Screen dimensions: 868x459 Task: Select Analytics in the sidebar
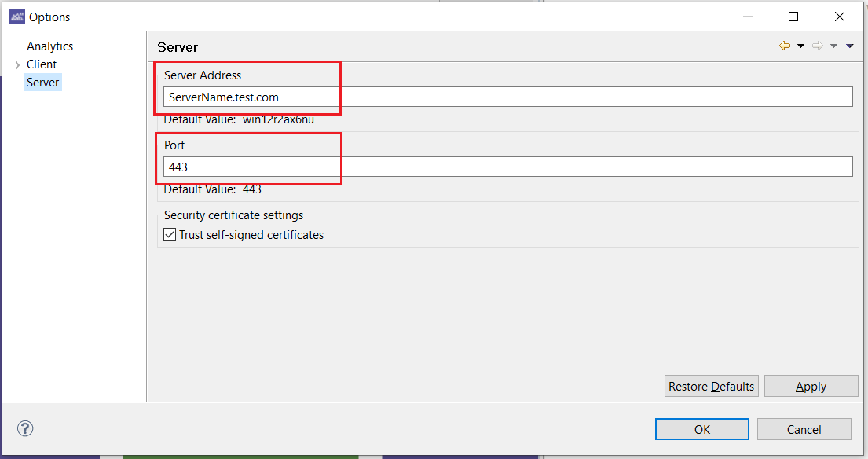click(x=49, y=46)
